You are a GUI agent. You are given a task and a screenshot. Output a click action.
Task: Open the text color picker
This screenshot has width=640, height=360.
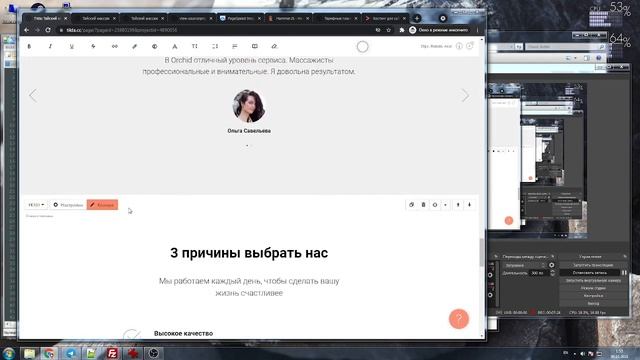pyautogui.click(x=154, y=47)
